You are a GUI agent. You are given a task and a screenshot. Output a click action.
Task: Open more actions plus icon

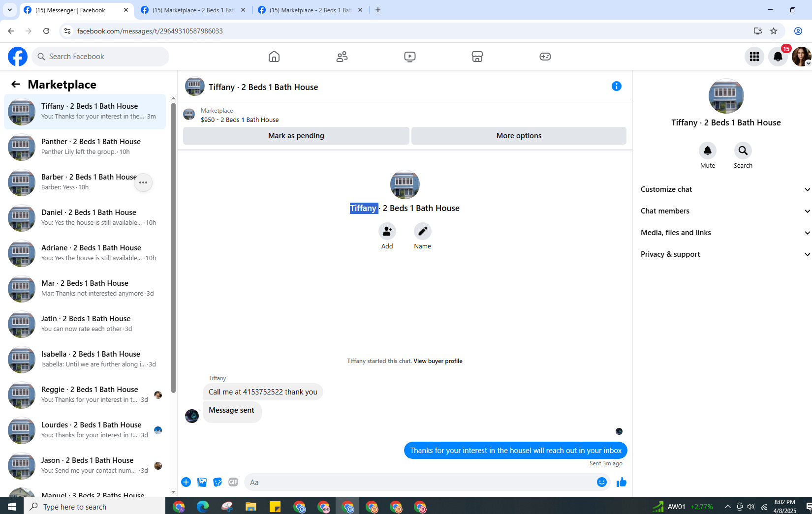(x=186, y=482)
